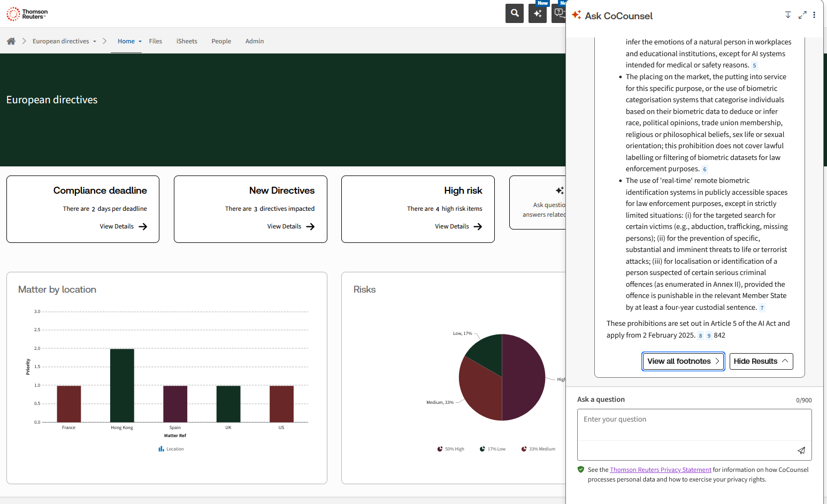
Task: Collapse answer with Hide Results
Action: pyautogui.click(x=761, y=361)
